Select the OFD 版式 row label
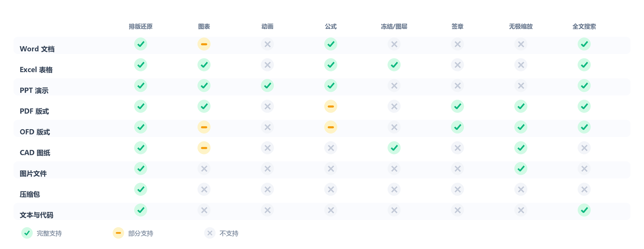The width and height of the screenshot is (644, 249). (x=35, y=132)
